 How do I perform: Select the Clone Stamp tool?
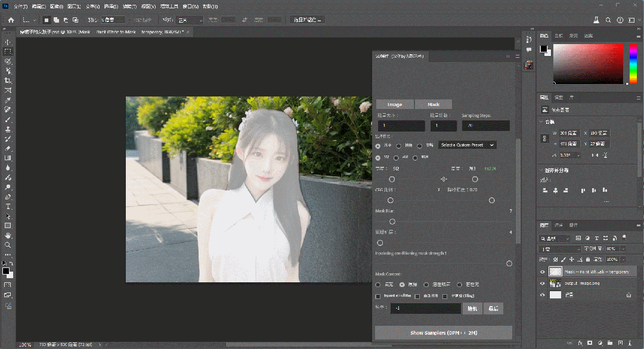point(8,130)
